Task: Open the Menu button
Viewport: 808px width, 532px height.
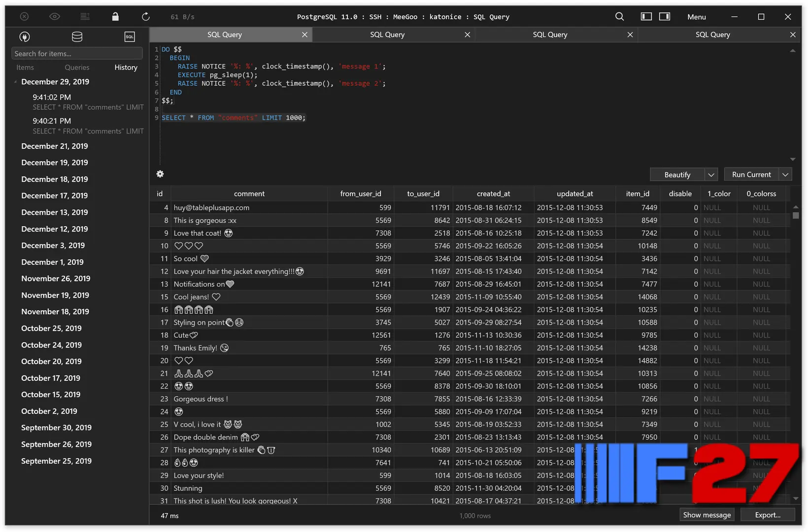Action: 696,17
